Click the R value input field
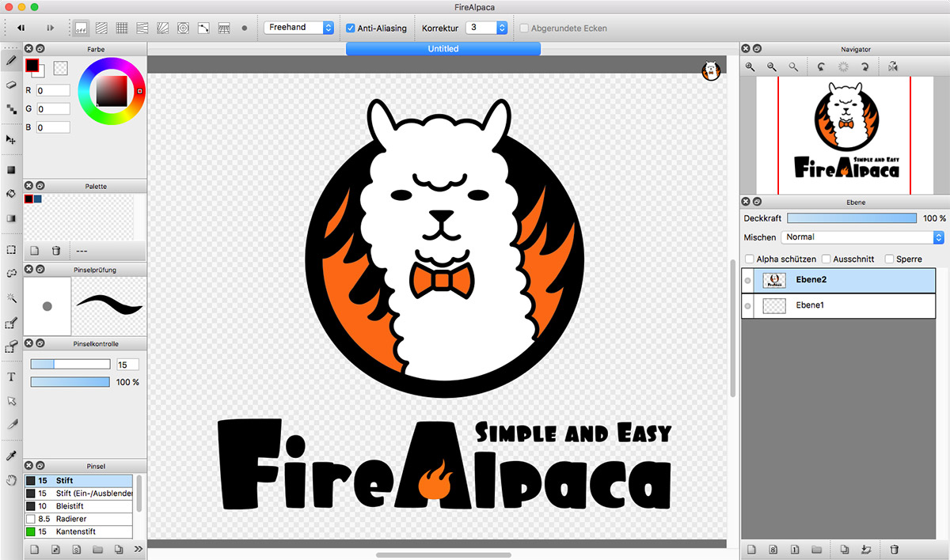This screenshot has width=950, height=560. pos(53,91)
